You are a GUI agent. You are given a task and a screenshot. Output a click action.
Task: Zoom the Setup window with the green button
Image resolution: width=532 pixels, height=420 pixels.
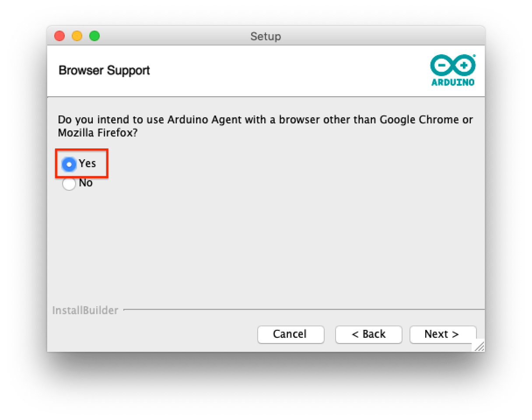click(x=94, y=36)
